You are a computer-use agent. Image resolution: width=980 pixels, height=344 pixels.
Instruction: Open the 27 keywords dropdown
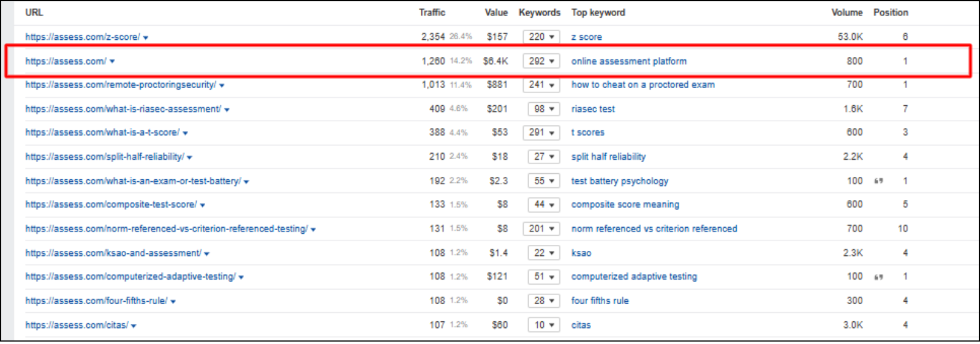tap(544, 157)
